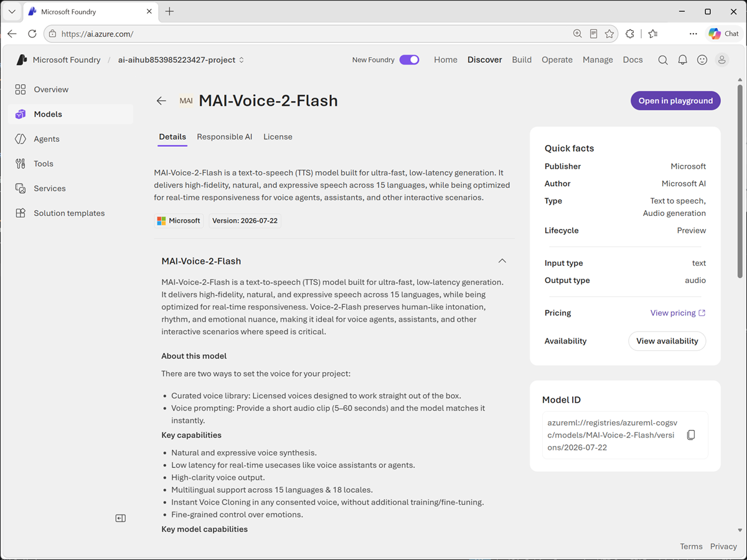Click the View availability button
747x560 pixels.
(x=667, y=341)
